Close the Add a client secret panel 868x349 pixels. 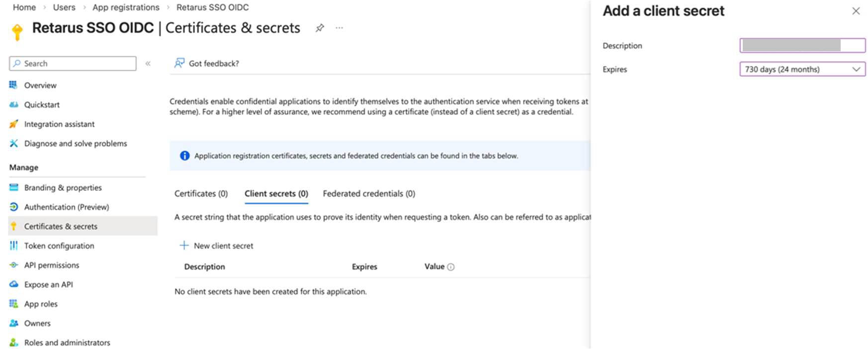pyautogui.click(x=856, y=11)
